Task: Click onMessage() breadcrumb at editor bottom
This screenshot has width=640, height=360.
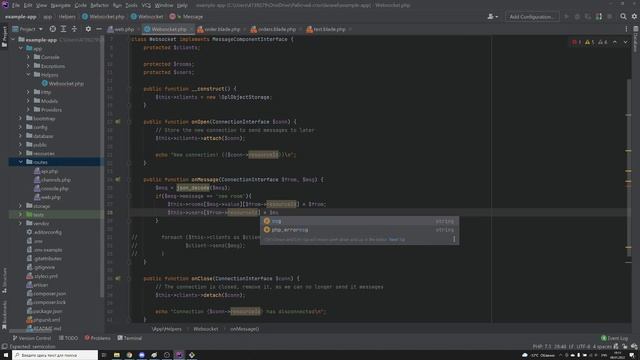Action: pyautogui.click(x=244, y=329)
